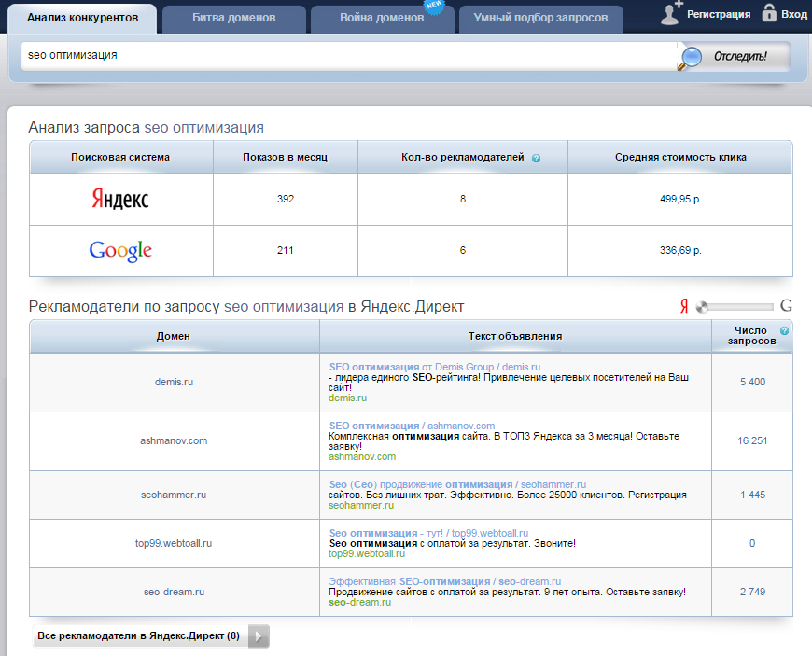
Task: Click the Текст объявления column header
Action: click(x=515, y=337)
